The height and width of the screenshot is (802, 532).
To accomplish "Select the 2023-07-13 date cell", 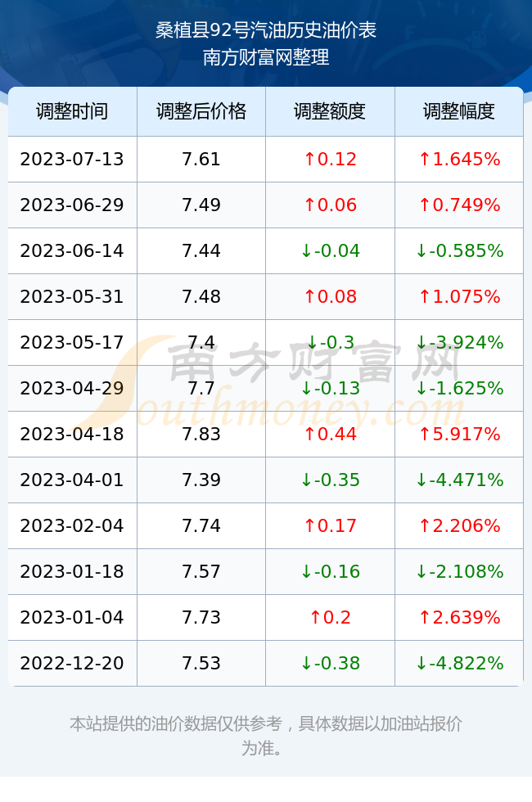I will (72, 159).
